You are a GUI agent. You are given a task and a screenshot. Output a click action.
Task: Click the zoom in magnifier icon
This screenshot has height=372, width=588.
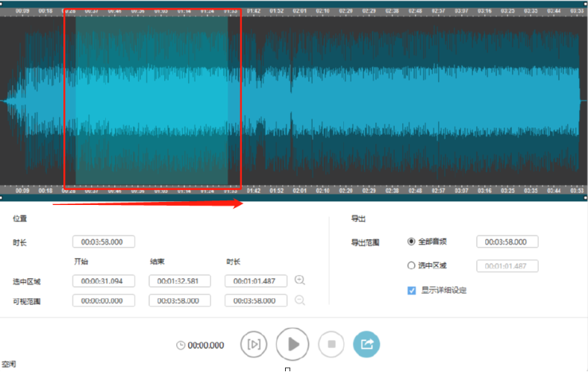click(x=300, y=280)
